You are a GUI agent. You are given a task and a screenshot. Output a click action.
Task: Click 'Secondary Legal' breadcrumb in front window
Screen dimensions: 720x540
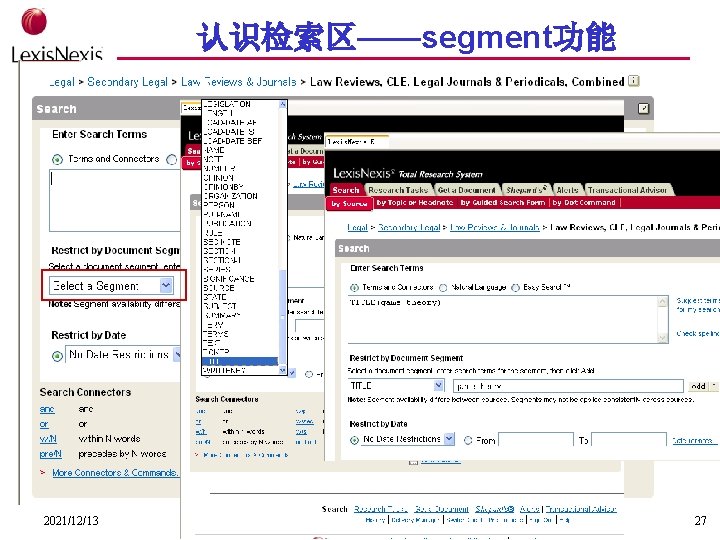[x=409, y=227]
